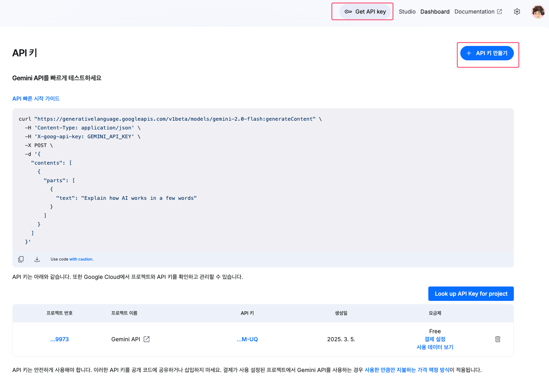Open the 사용 데이터 보기 link

pos(435,347)
